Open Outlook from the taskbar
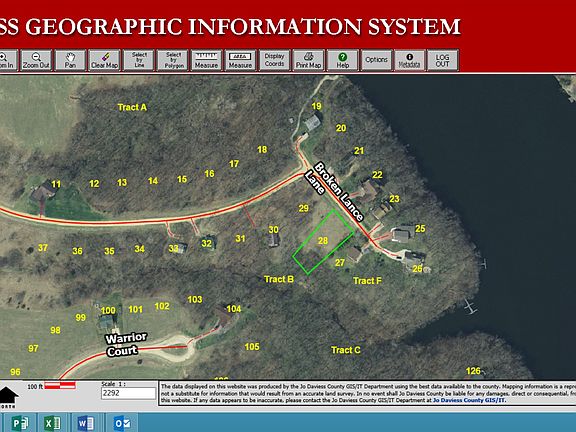Image resolution: width=576 pixels, height=432 pixels. click(x=122, y=424)
